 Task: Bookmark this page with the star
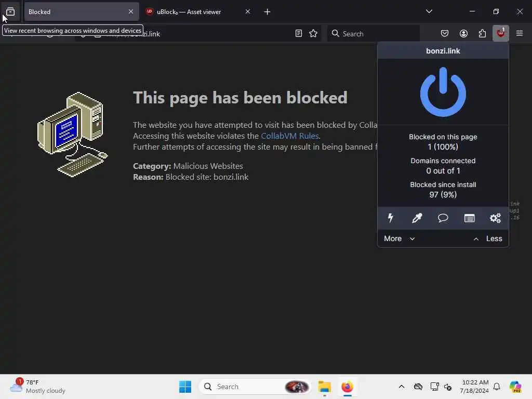[x=313, y=33]
